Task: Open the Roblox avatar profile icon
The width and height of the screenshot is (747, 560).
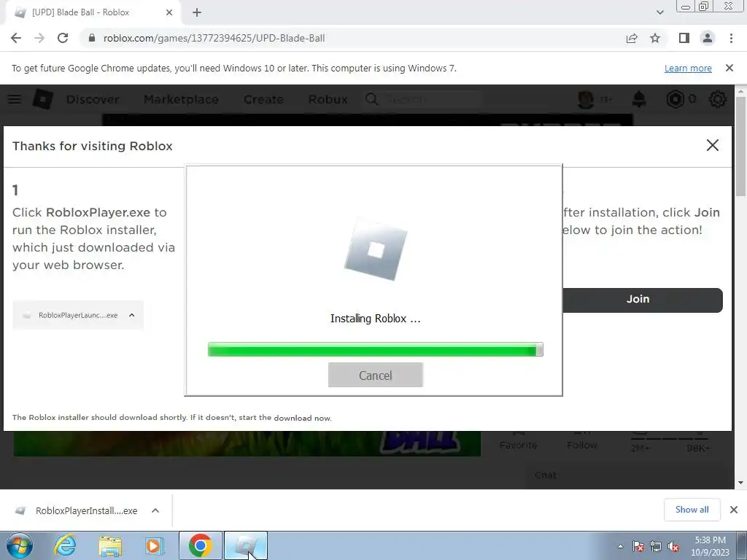Action: click(x=586, y=99)
